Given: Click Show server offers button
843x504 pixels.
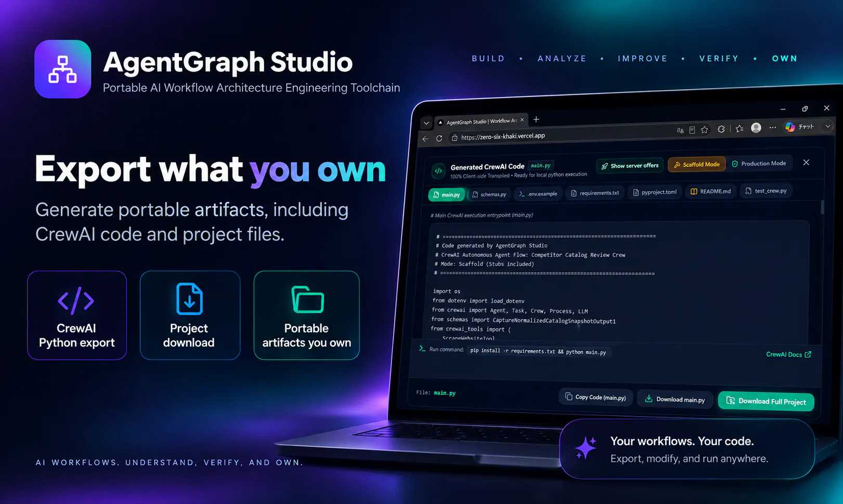Looking at the screenshot, I should click(x=630, y=166).
